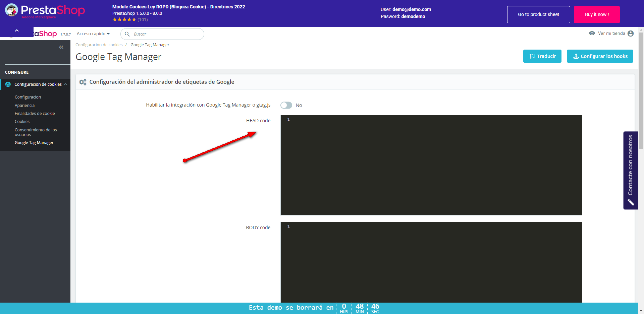644x314 pixels.
Task: Click the gears icon in panel heading
Action: [x=83, y=82]
